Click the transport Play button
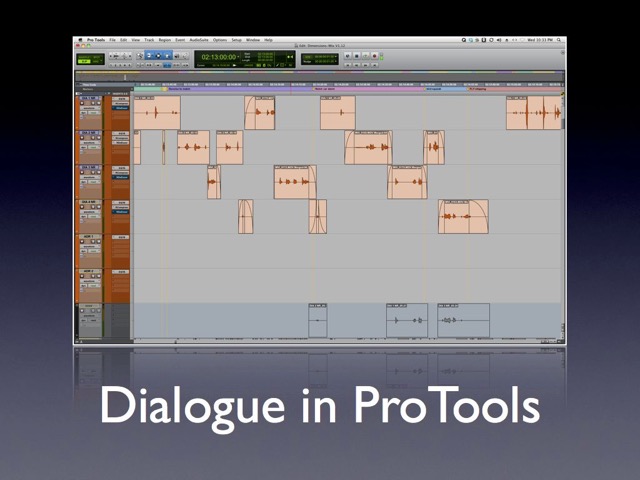This screenshot has width=640, height=480. tap(365, 56)
